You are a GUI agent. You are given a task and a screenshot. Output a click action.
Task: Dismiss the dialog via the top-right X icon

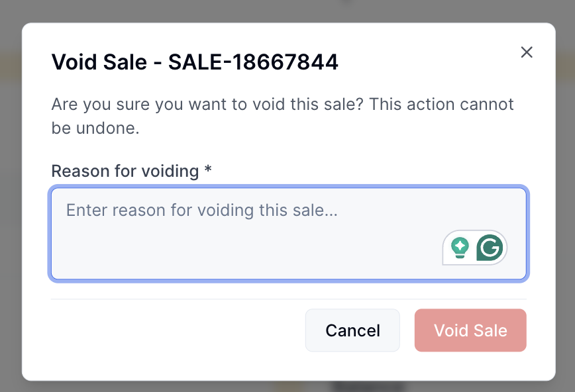(x=527, y=52)
